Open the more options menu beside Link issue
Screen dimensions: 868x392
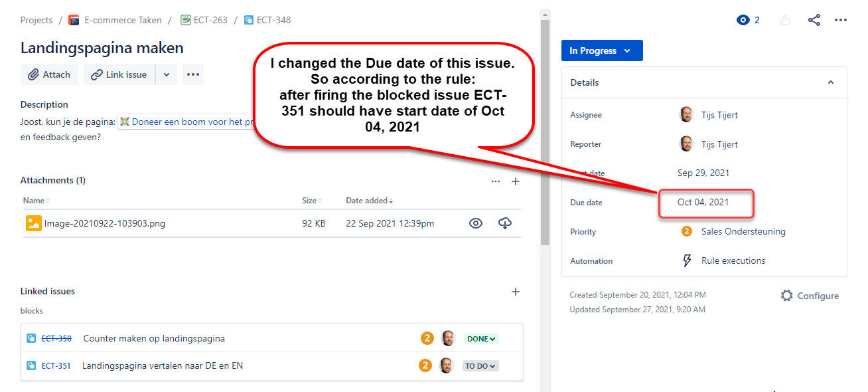193,74
